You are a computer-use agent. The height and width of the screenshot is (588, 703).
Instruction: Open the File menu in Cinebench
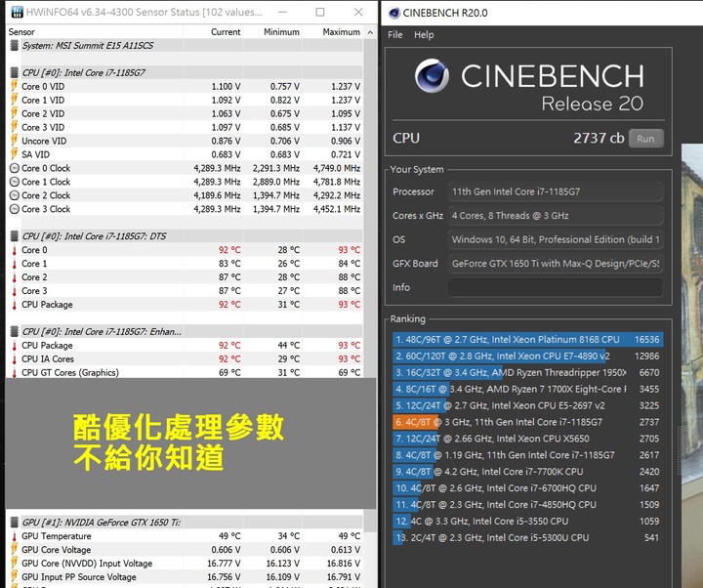pos(395,34)
